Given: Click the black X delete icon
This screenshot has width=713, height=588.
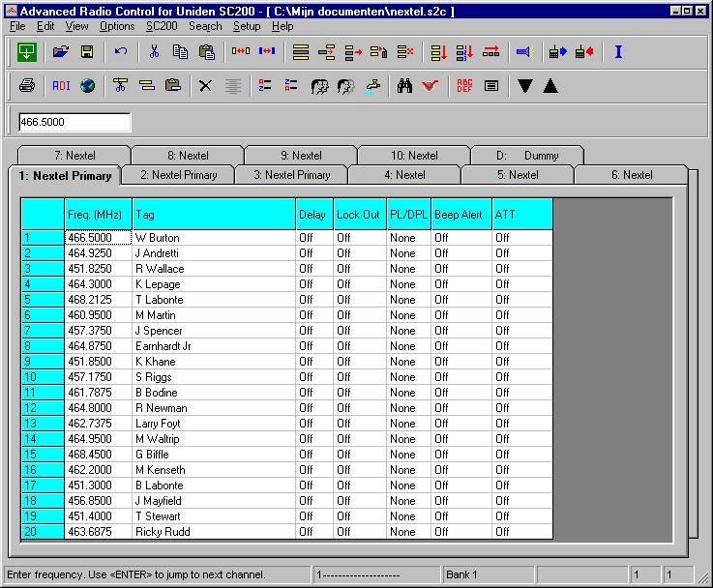Looking at the screenshot, I should (x=205, y=85).
